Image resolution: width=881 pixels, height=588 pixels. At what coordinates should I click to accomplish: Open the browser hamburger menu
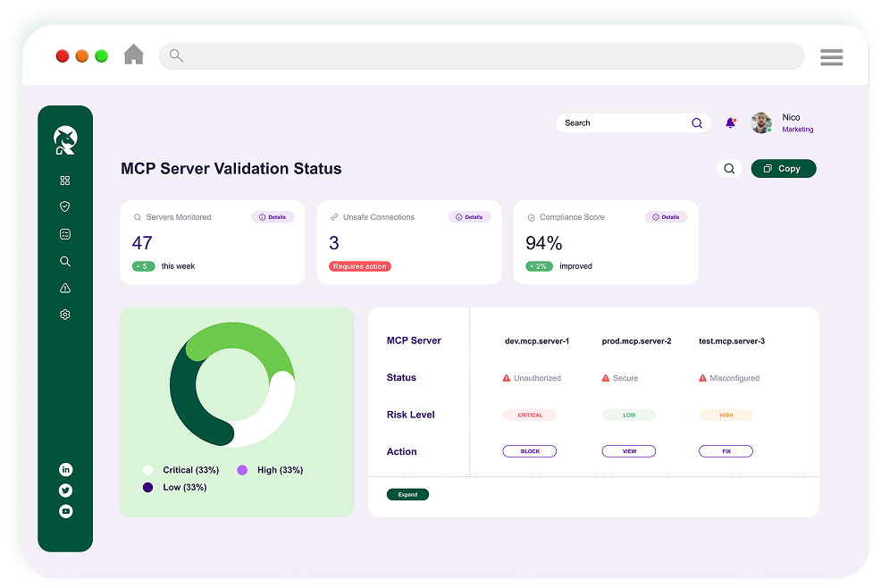[831, 57]
